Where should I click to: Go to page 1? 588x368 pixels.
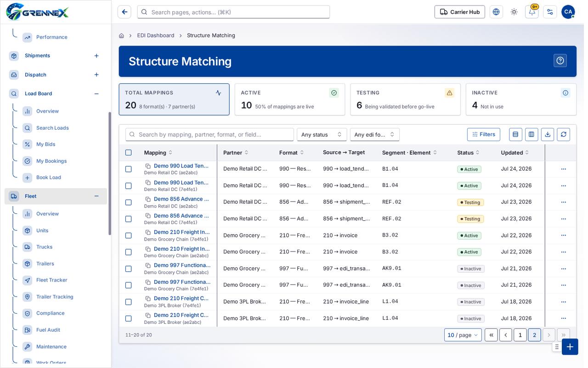(x=520, y=335)
